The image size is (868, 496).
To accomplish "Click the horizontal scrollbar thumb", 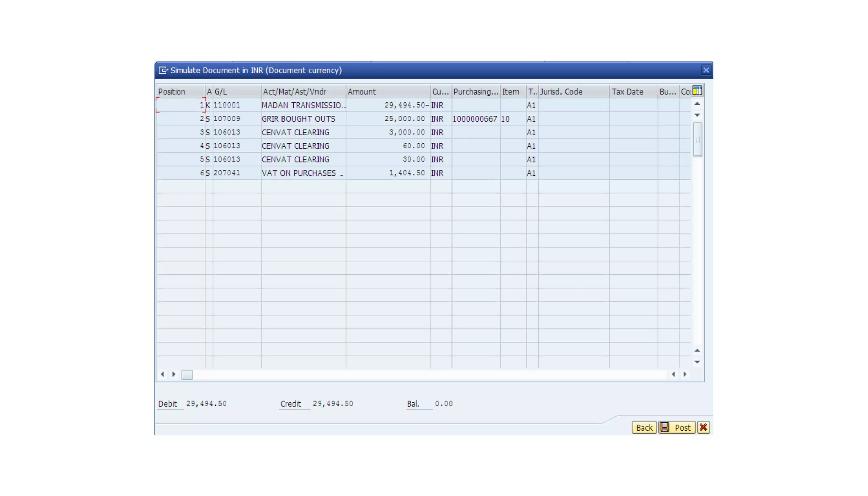I will click(187, 375).
